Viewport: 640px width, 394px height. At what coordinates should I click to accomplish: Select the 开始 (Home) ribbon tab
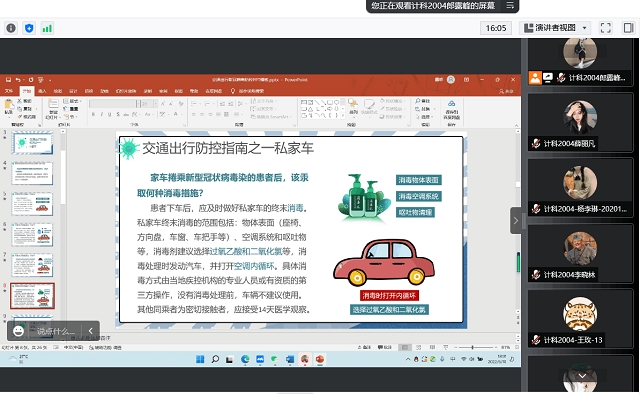(x=27, y=91)
